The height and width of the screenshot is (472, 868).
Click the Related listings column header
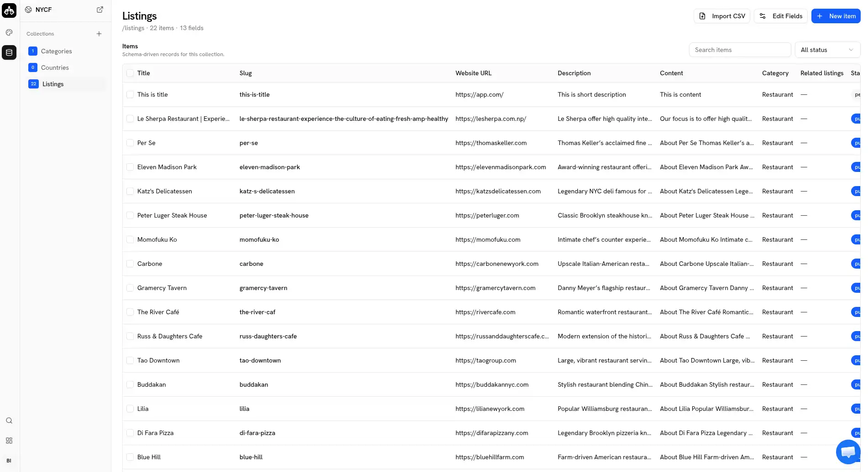point(822,73)
